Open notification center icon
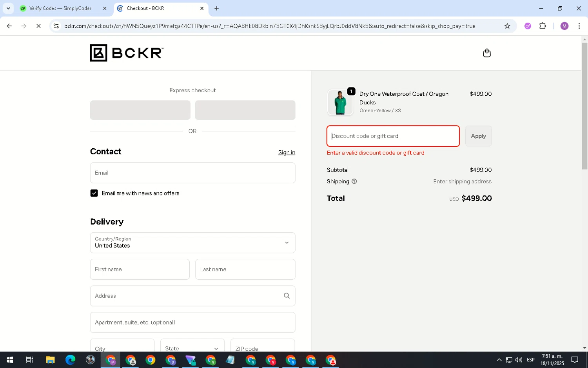 coord(575,360)
